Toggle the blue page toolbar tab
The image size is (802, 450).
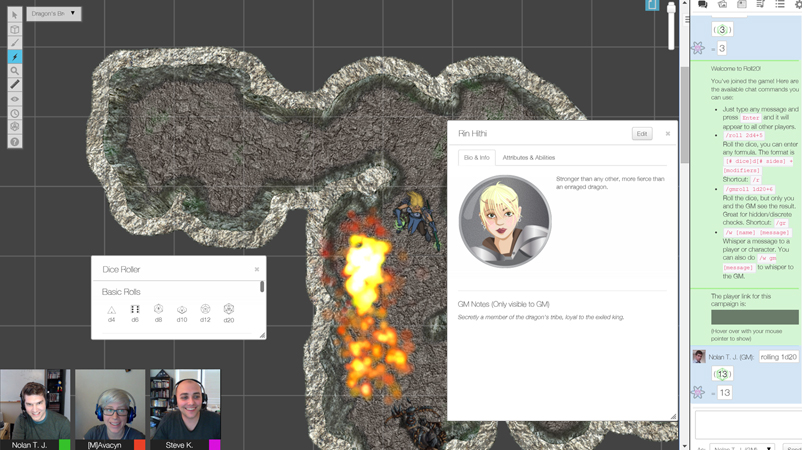click(x=652, y=5)
